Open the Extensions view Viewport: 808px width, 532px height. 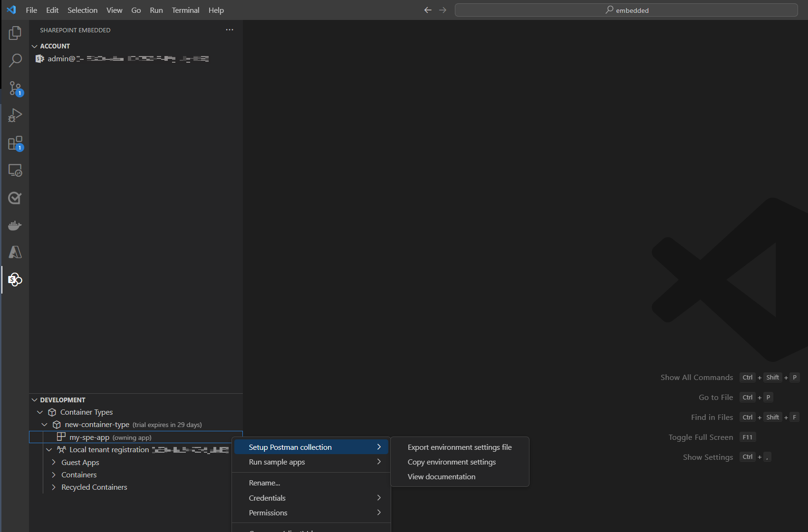coord(15,142)
